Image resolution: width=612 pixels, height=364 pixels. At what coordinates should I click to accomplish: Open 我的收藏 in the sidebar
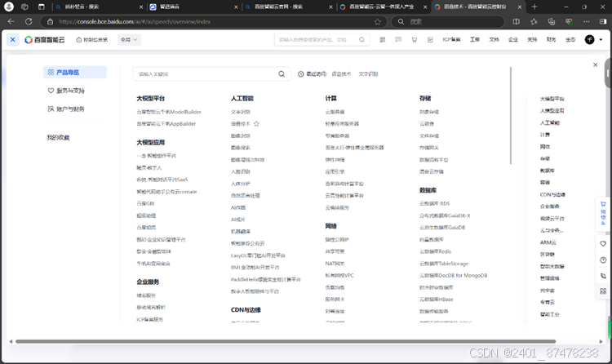click(58, 137)
